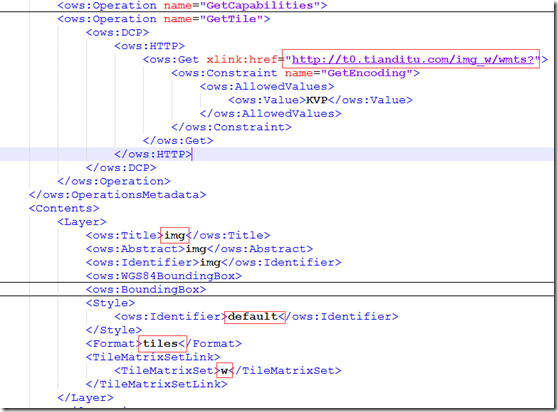This screenshot has width=558, height=412.
Task: Select the opening Contents tag
Action: (x=64, y=208)
